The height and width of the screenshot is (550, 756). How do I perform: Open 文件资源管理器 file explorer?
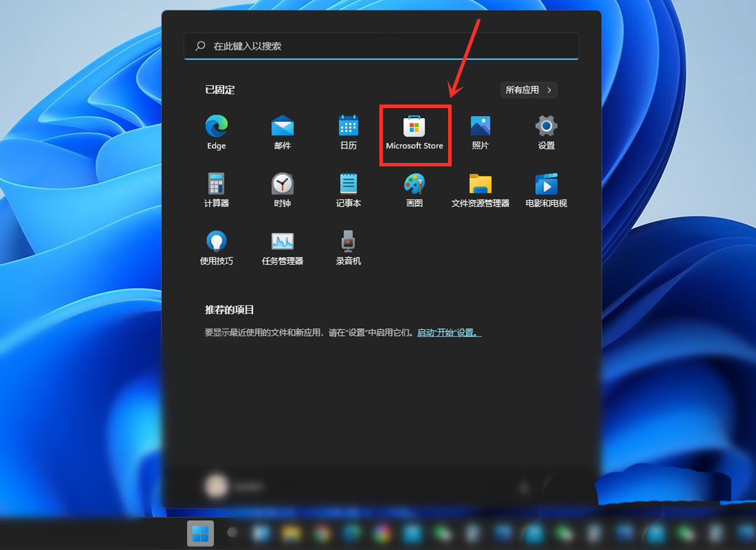pyautogui.click(x=480, y=190)
